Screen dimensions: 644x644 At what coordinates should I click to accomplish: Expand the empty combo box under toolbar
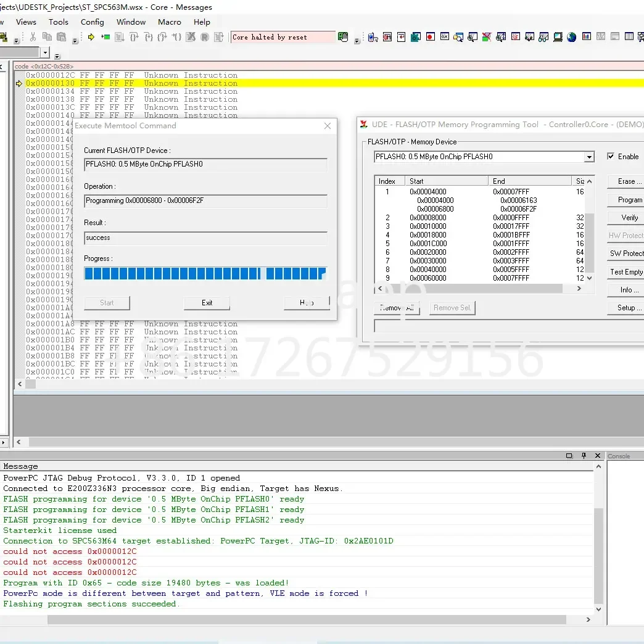pyautogui.click(x=44, y=53)
